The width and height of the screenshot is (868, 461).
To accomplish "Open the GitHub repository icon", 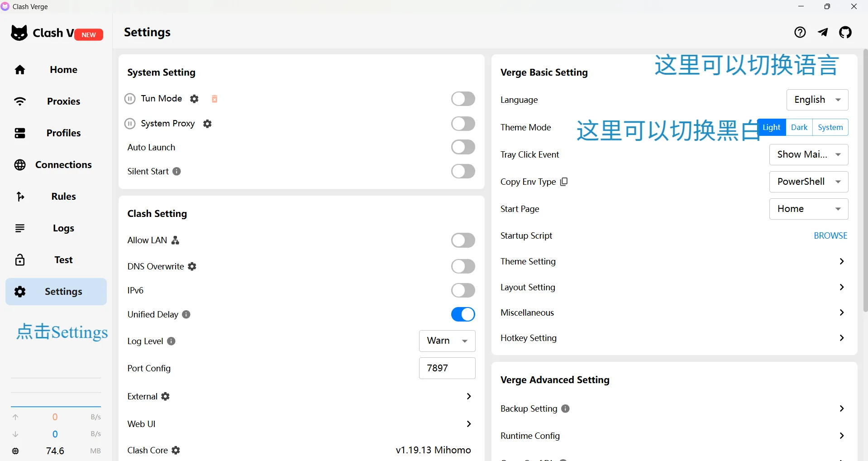I will [x=845, y=32].
